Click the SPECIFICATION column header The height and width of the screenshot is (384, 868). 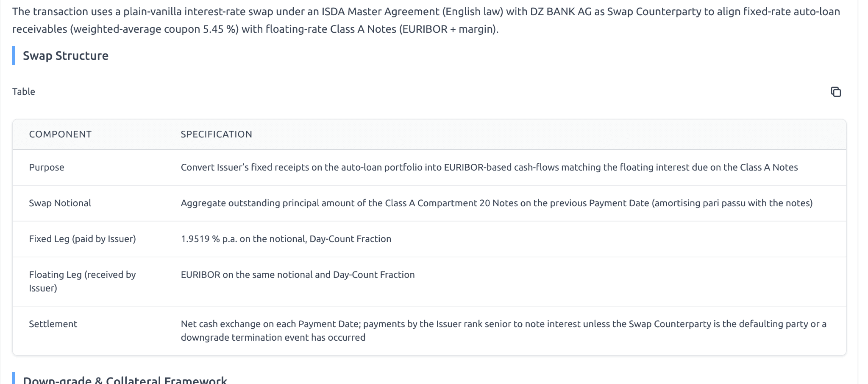click(216, 134)
